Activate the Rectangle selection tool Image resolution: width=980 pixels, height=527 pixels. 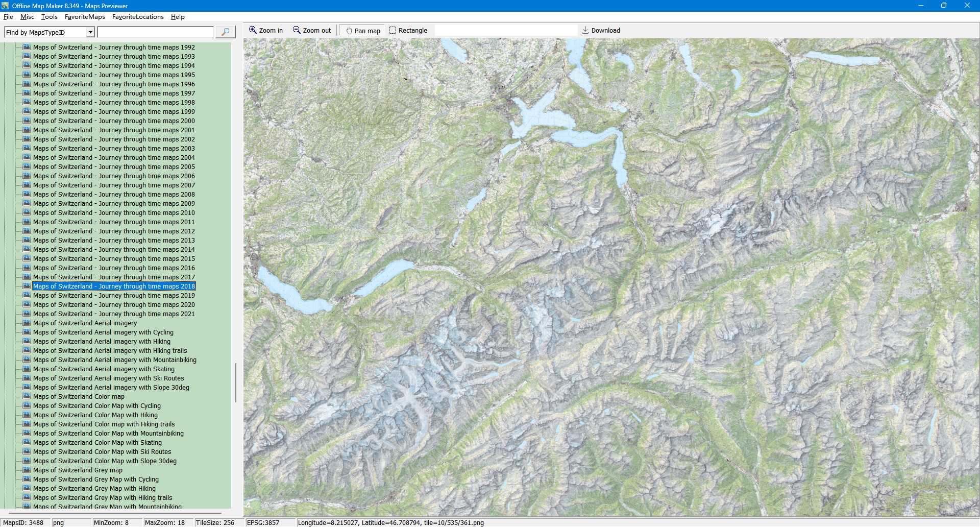[x=393, y=30]
